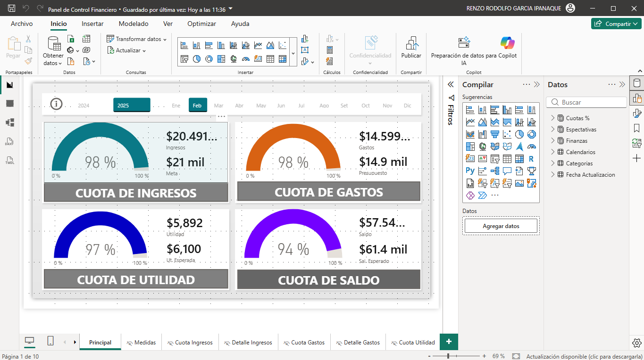The height and width of the screenshot is (360, 644).
Task: Open Model view from the left sidebar
Action: coord(9,123)
